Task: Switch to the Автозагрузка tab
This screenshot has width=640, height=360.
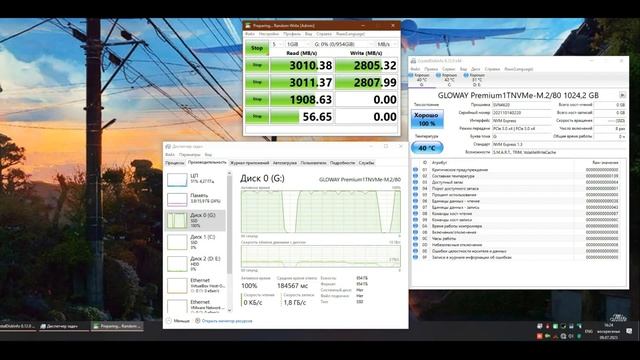Action: [284, 163]
